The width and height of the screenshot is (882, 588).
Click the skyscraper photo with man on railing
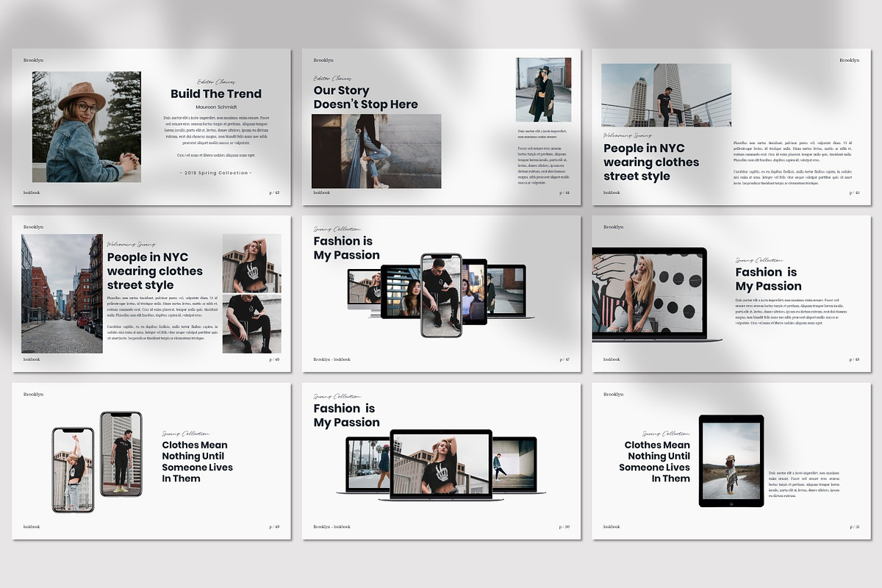[666, 95]
